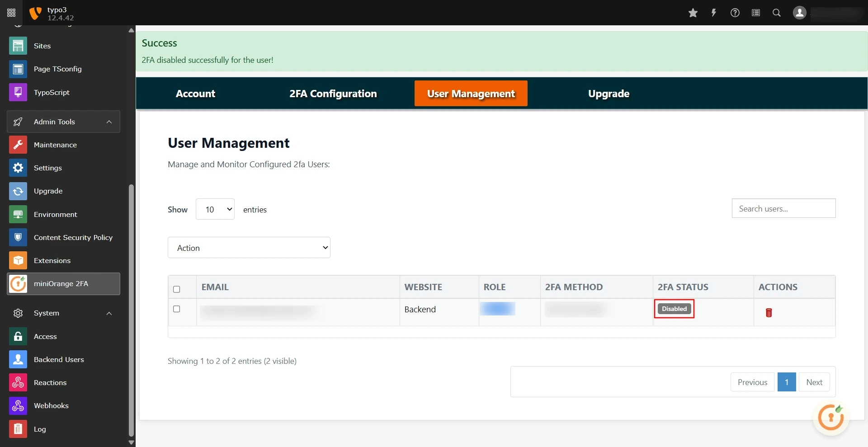Click the Next pagination button

pos(814,382)
